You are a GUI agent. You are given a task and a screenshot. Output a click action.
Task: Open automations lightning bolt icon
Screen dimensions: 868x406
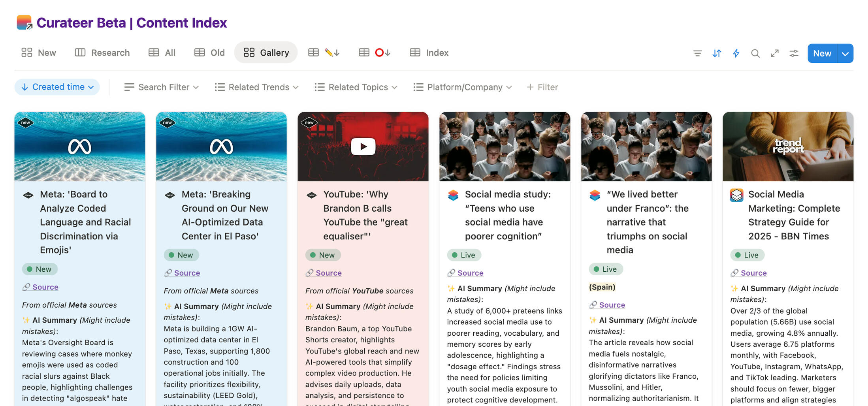coord(736,53)
